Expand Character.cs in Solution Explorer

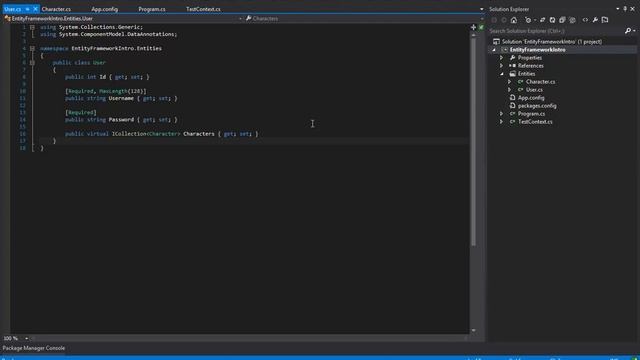[509, 82]
